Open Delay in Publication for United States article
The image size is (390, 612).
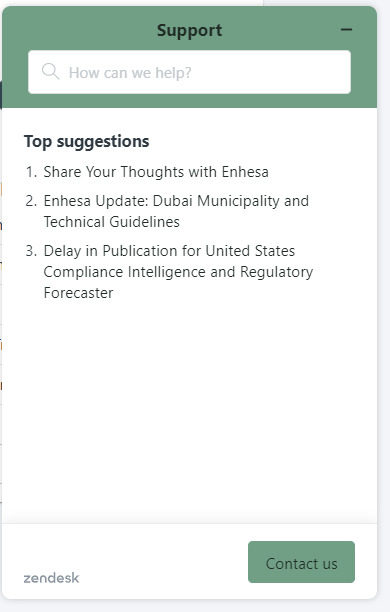(x=178, y=272)
